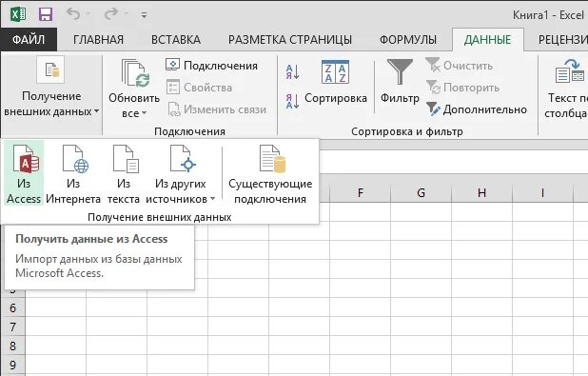Click the greyed Свойства button
The width and height of the screenshot is (588, 376).
click(x=200, y=88)
